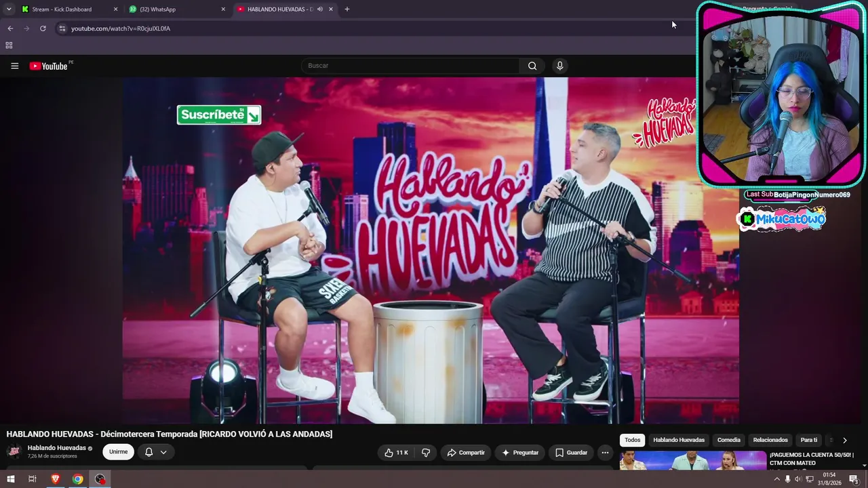Switch to the Stream - Kick Dashboard tab

(x=68, y=9)
